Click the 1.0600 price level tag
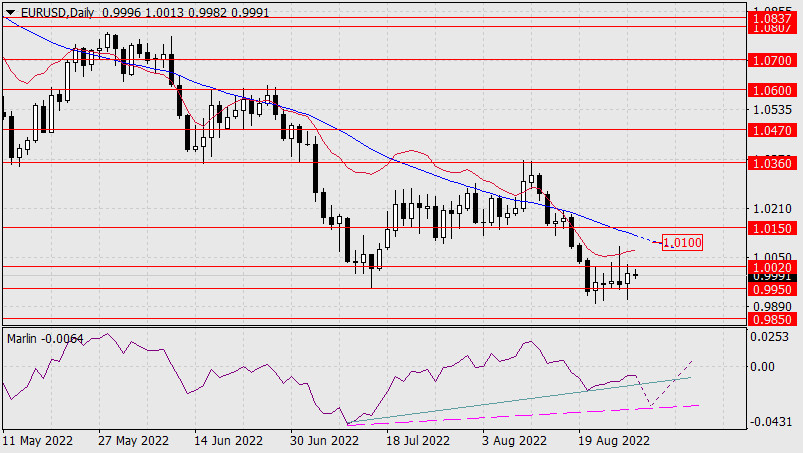803x453 pixels. tap(774, 90)
